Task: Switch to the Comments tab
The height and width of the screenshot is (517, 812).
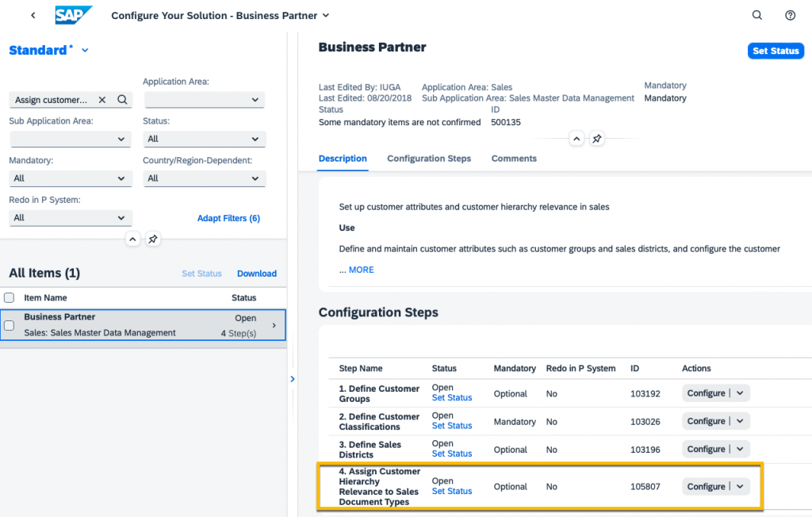Action: point(514,159)
